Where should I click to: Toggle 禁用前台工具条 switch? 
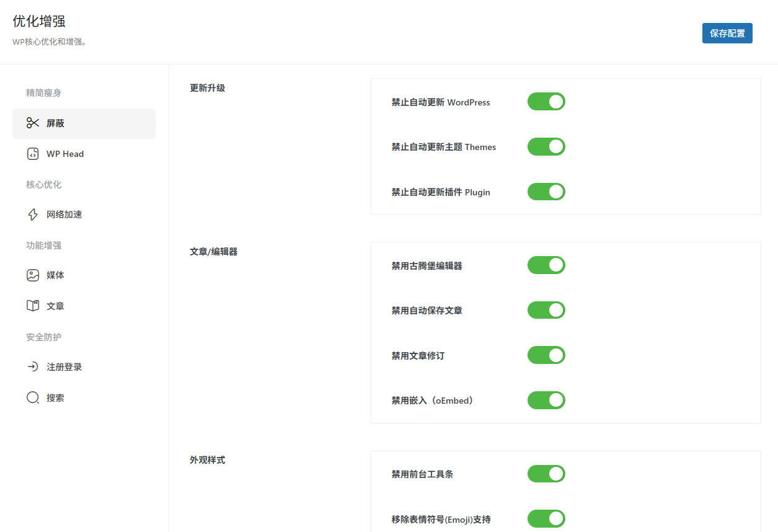pos(546,474)
